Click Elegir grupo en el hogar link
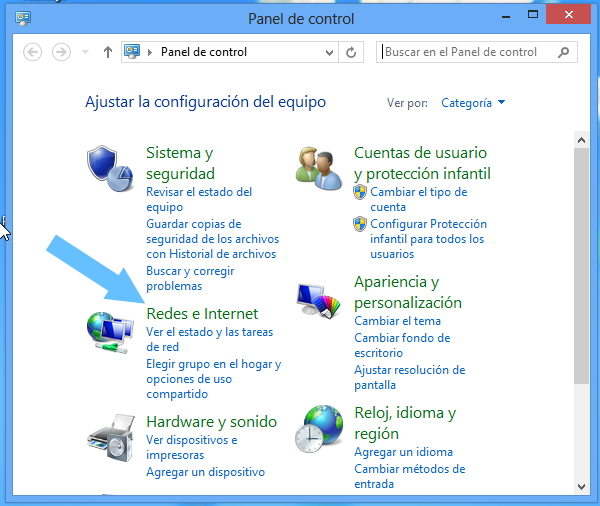 pyautogui.click(x=214, y=379)
